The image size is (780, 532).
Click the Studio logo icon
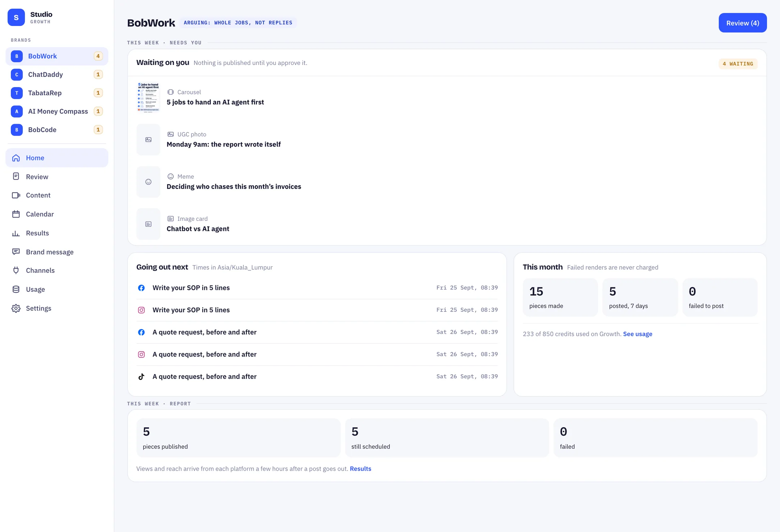coord(16,17)
